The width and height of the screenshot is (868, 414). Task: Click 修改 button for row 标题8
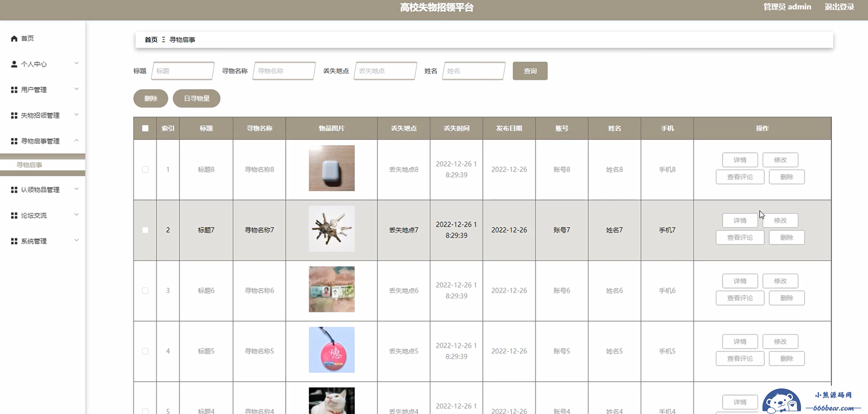tap(780, 160)
